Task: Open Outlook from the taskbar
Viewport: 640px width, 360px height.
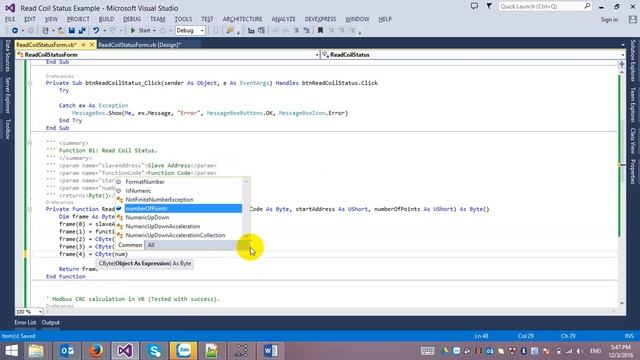Action: 67,351
